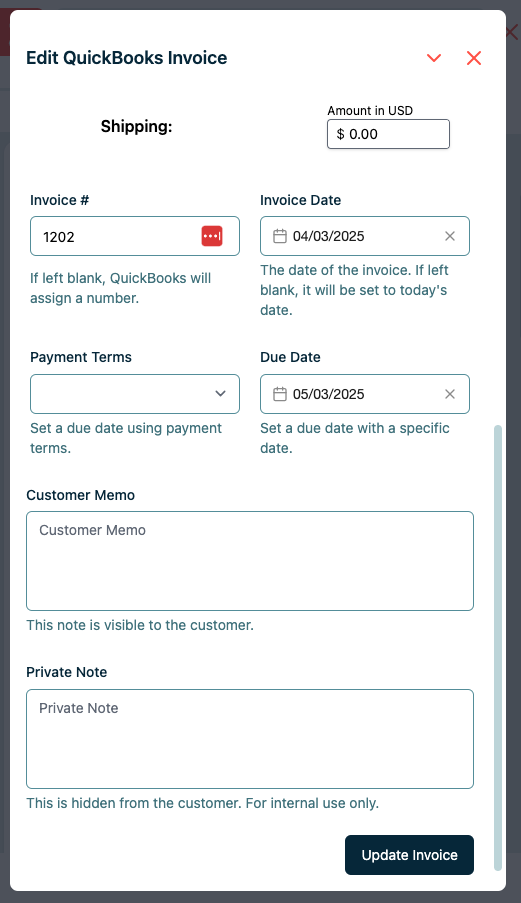This screenshot has height=903, width=521.
Task: Click the red password manager icon in Invoice #
Action: [212, 236]
